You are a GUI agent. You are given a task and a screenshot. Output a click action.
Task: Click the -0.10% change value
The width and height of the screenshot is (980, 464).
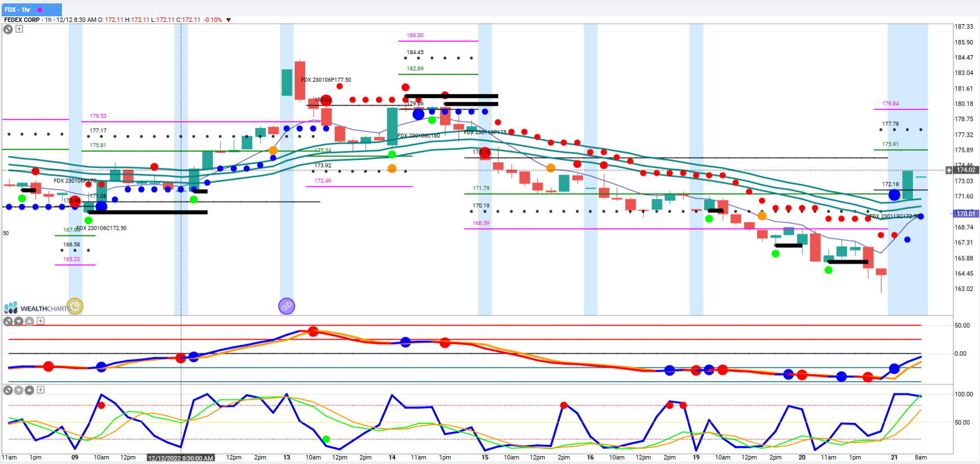[x=213, y=20]
